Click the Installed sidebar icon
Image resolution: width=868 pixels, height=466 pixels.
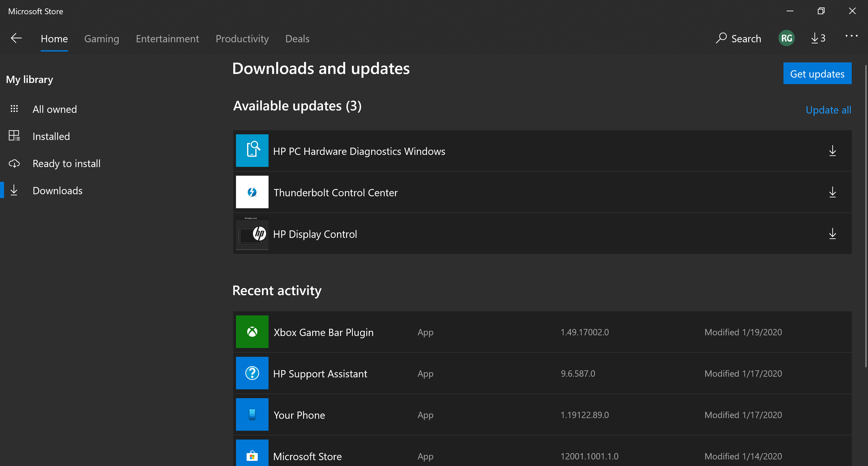coord(14,136)
